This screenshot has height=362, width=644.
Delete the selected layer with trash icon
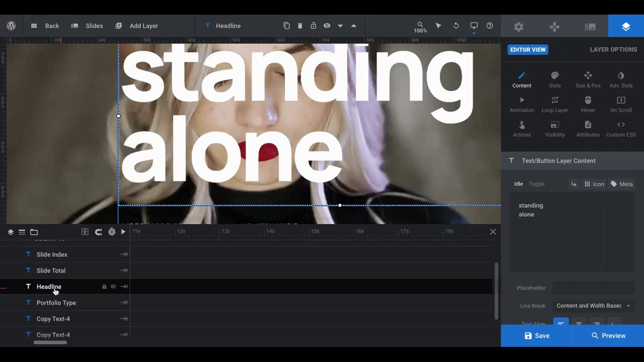(300, 26)
